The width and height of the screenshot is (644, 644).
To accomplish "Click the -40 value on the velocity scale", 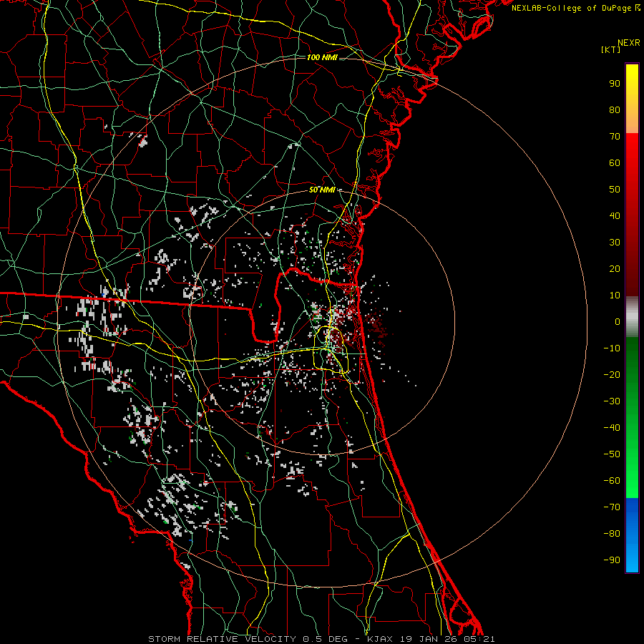I will (612, 428).
